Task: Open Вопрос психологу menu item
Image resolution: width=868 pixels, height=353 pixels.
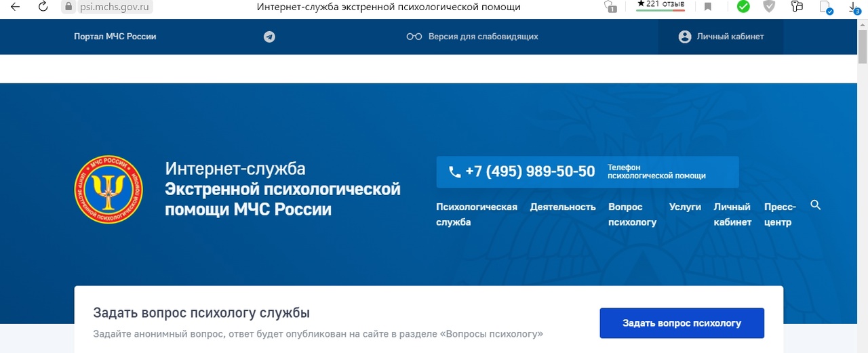Action: (x=632, y=214)
